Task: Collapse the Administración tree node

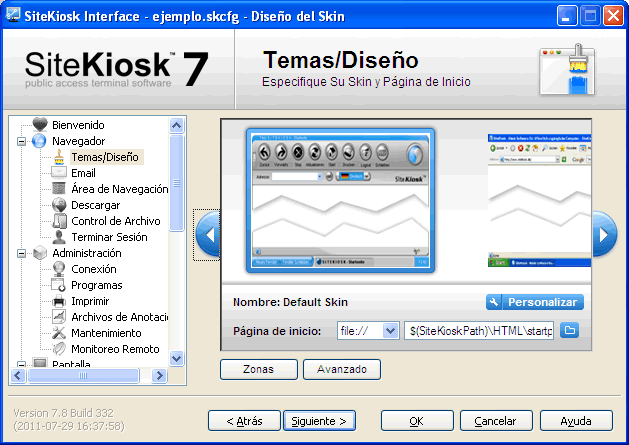Action: tap(21, 253)
